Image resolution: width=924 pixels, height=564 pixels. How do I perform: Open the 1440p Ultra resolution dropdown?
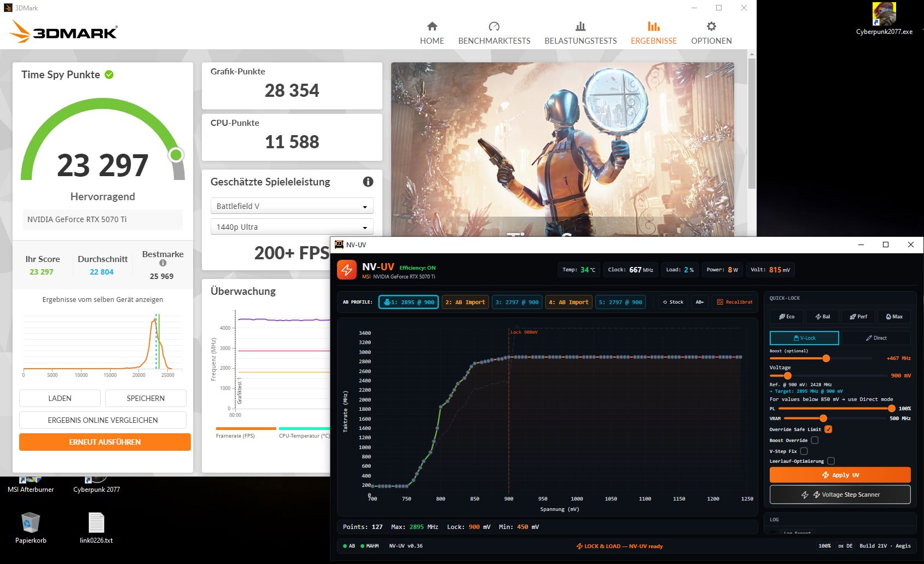(292, 227)
